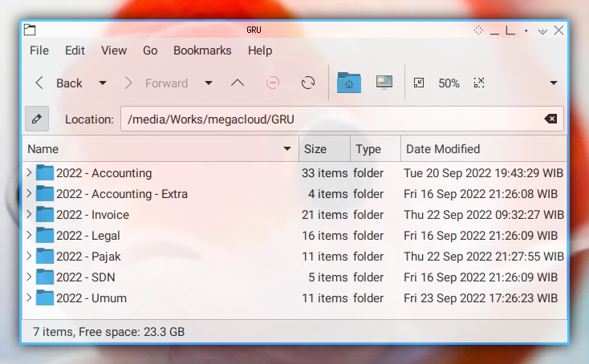Open the Back history dropdown arrow
589x364 pixels.
[x=103, y=83]
